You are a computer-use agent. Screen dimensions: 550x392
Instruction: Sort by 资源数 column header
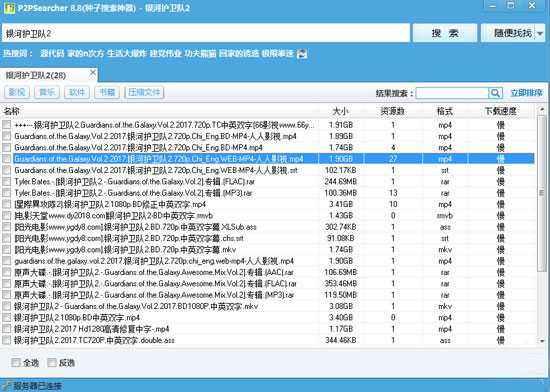pyautogui.click(x=393, y=111)
